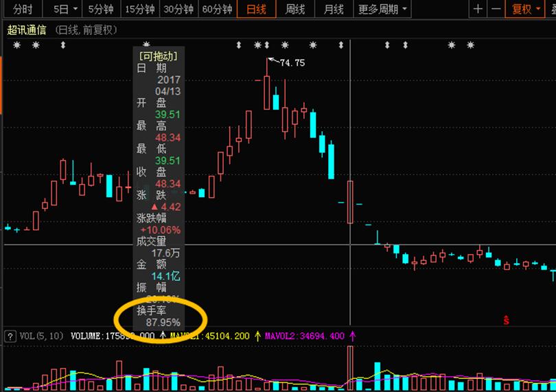Viewport: 556px width, 392px height.
Task: Zoom out with the minus button
Action: pos(496,9)
